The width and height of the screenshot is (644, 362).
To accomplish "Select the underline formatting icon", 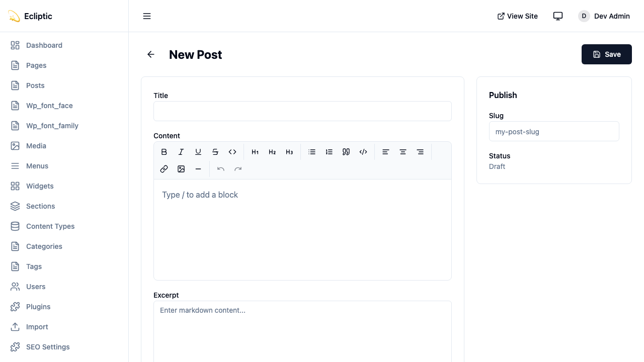I will (x=198, y=151).
